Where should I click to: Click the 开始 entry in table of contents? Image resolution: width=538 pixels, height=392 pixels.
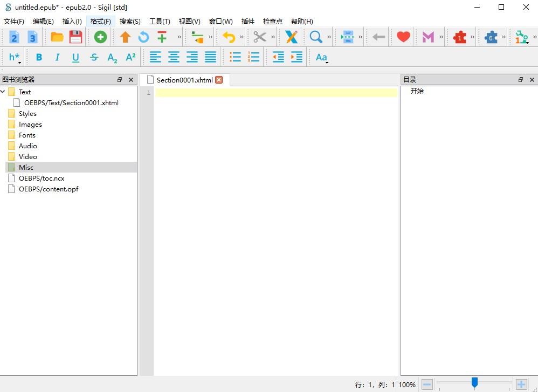click(x=417, y=91)
